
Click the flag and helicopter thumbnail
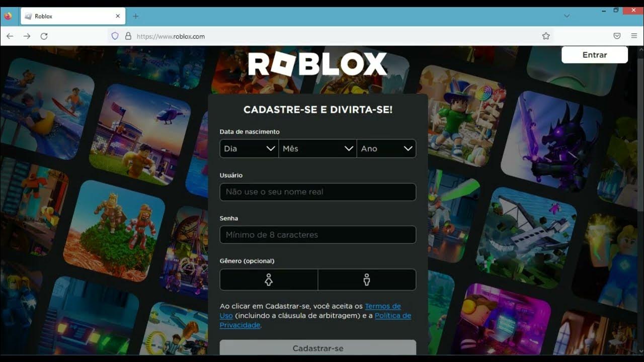pyautogui.click(x=140, y=135)
